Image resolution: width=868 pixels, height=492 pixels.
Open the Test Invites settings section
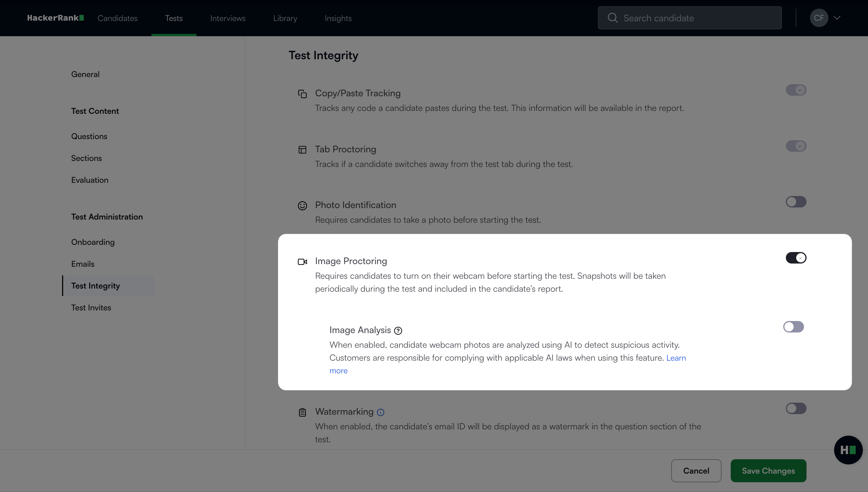point(91,307)
